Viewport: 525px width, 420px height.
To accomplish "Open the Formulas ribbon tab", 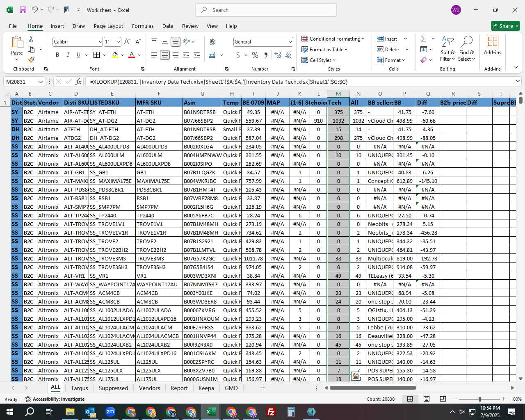I will (143, 26).
